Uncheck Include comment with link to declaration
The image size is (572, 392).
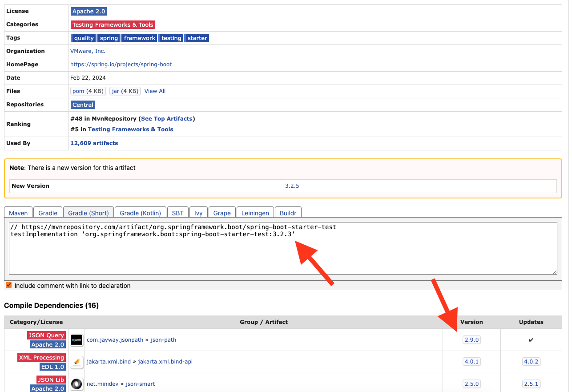pyautogui.click(x=8, y=285)
